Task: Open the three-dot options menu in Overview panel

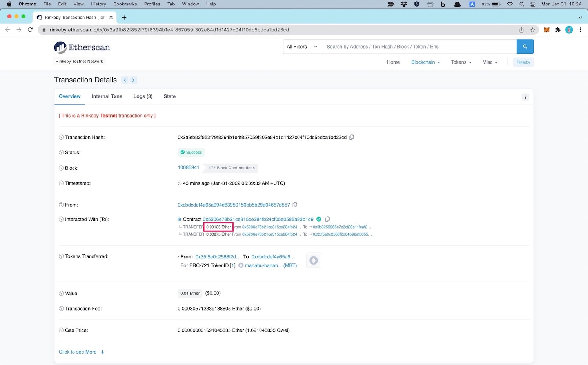Action: tap(525, 97)
